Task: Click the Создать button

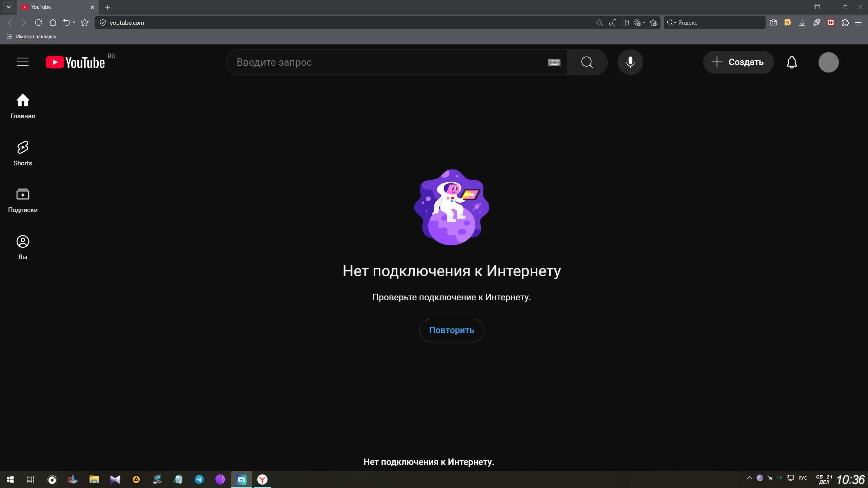Action: coord(738,62)
